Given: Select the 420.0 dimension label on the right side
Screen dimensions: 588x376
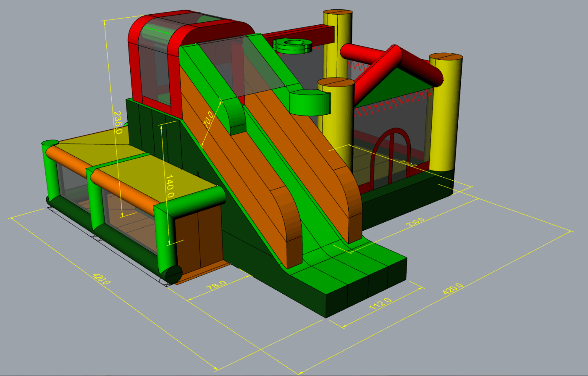Looking at the screenshot, I should pos(453,289).
